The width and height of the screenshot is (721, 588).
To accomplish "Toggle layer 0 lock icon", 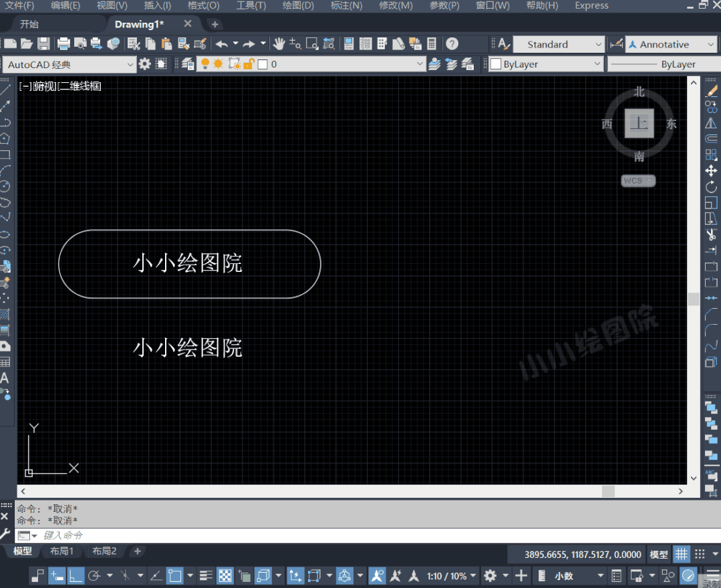I will click(249, 64).
